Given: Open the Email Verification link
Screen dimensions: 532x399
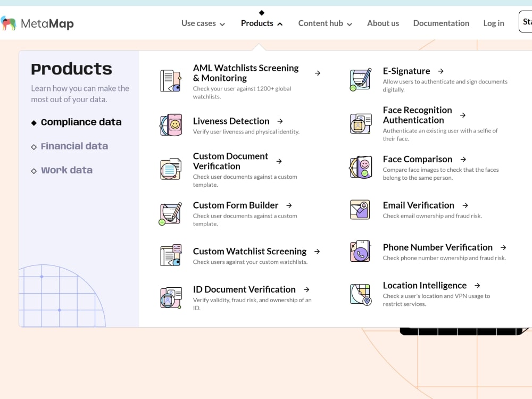Looking at the screenshot, I should click(x=419, y=205).
